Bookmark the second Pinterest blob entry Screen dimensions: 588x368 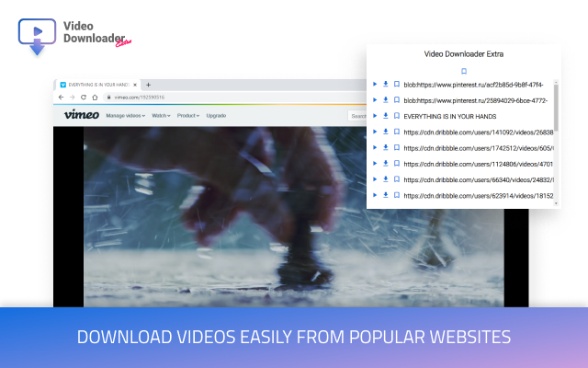(x=397, y=100)
